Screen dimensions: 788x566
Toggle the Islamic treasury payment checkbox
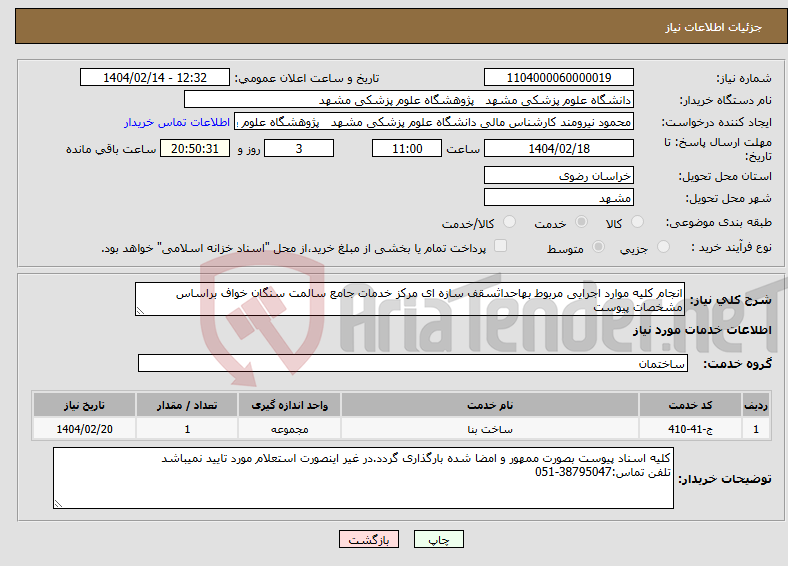click(500, 246)
